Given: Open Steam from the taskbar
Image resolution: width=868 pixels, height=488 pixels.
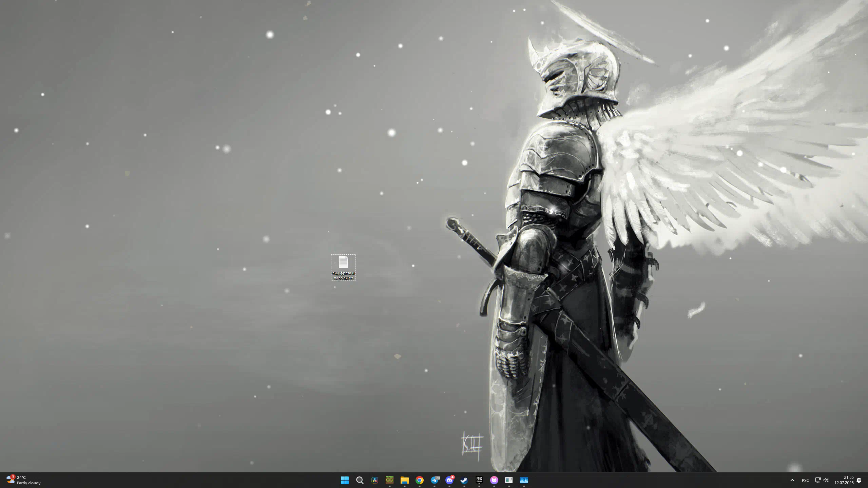Looking at the screenshot, I should coord(464,480).
